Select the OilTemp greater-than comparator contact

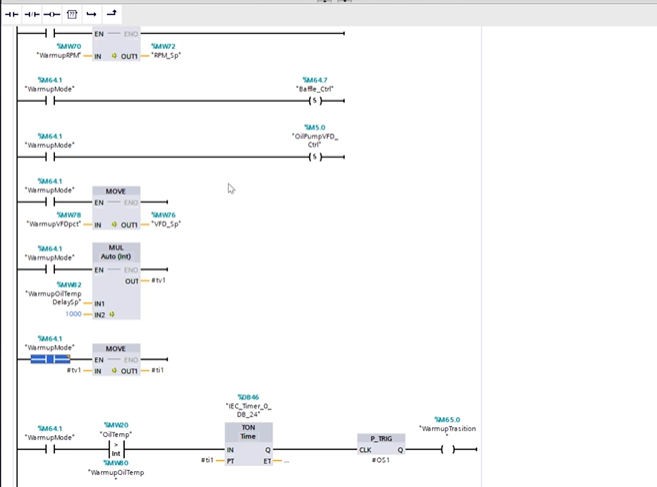(116, 449)
